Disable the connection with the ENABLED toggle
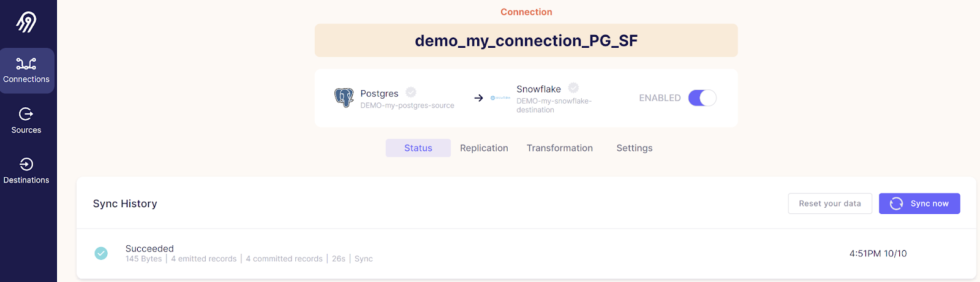This screenshot has width=980, height=282. coord(702,98)
